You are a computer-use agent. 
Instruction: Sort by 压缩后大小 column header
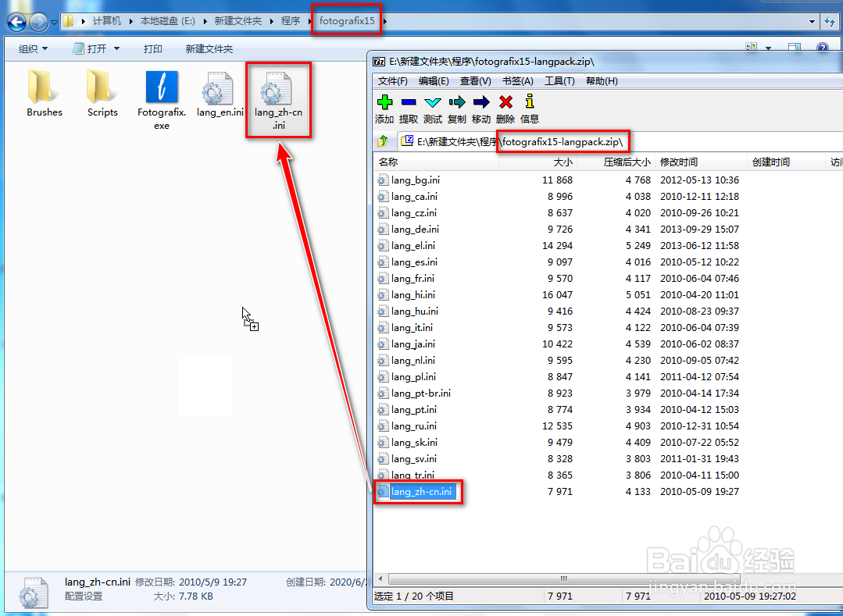(616, 162)
